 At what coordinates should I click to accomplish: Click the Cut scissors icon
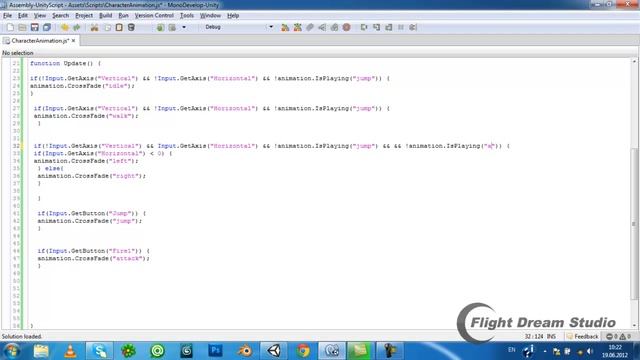pos(94,27)
